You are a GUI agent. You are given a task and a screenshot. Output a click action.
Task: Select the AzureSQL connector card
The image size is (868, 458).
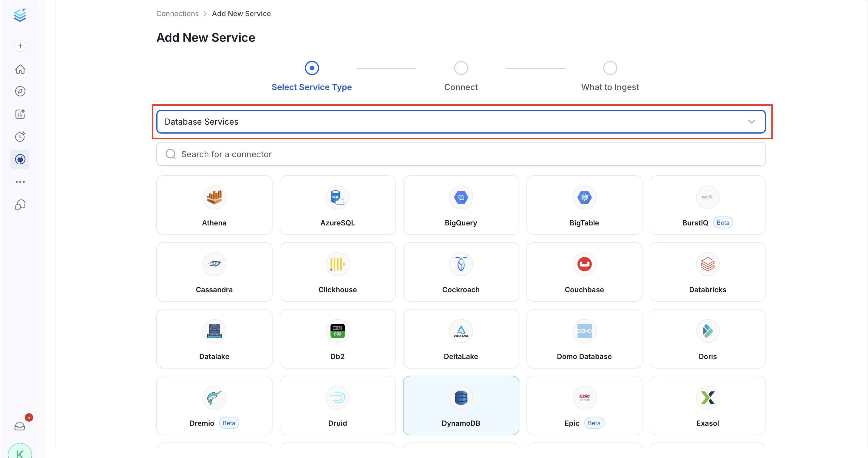(x=338, y=205)
